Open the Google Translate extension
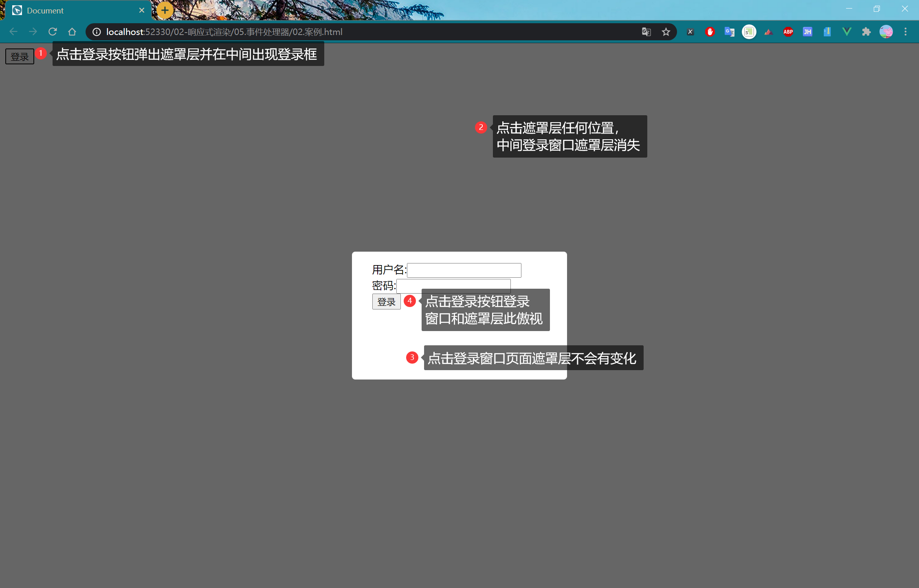 click(730, 32)
